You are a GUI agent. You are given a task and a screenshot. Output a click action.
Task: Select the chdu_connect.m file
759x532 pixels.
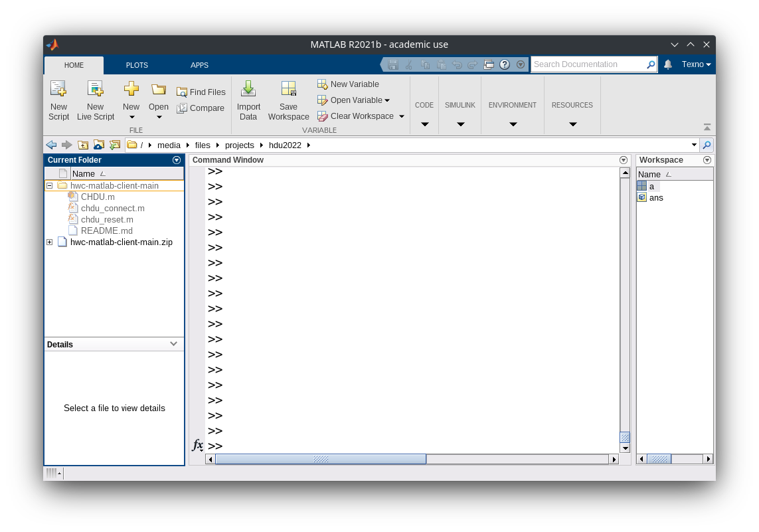pyautogui.click(x=112, y=209)
